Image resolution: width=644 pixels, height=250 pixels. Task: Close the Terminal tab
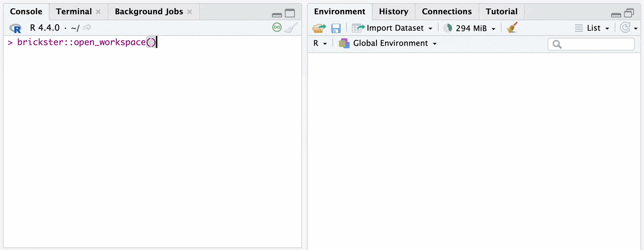coord(98,12)
